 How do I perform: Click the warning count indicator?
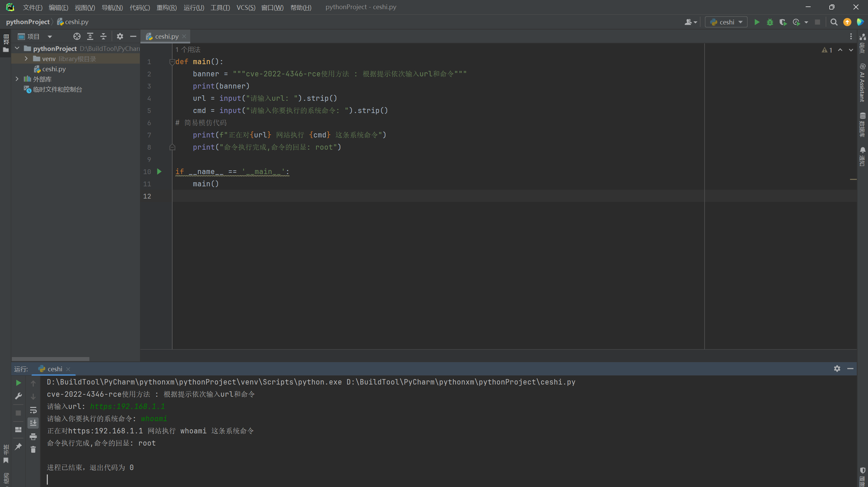(x=827, y=50)
